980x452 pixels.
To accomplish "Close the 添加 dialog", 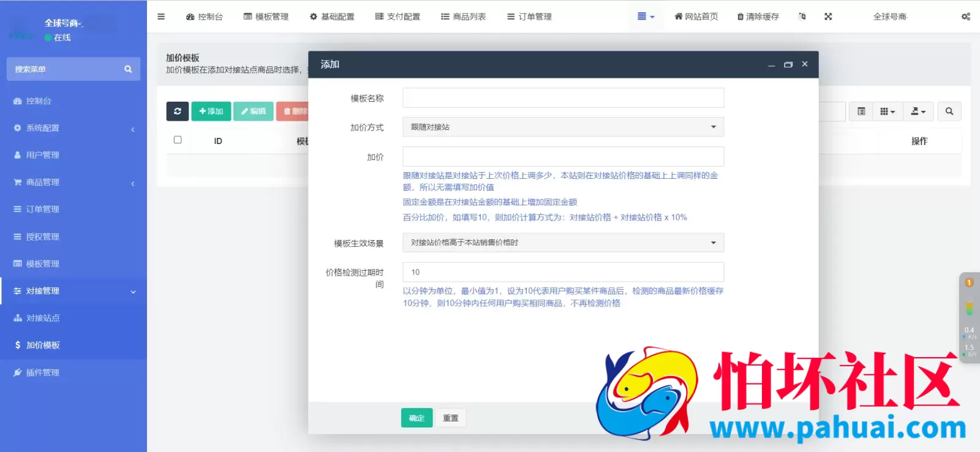I will (x=805, y=64).
